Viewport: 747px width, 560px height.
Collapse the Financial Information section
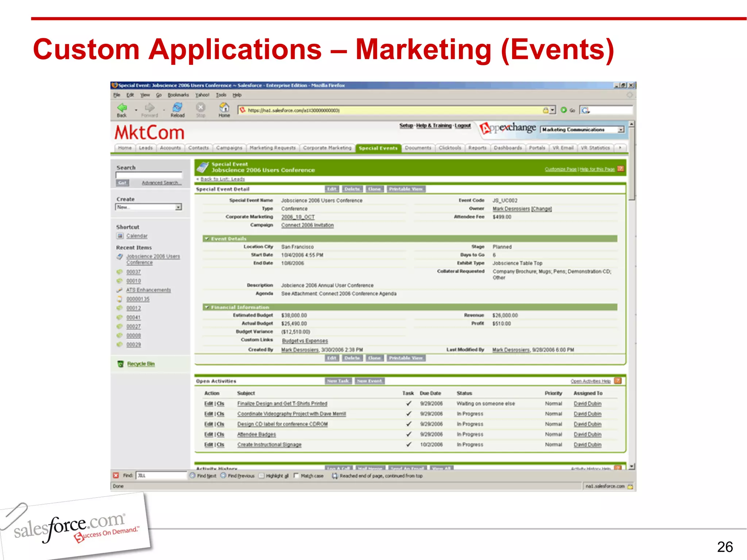[x=207, y=307]
